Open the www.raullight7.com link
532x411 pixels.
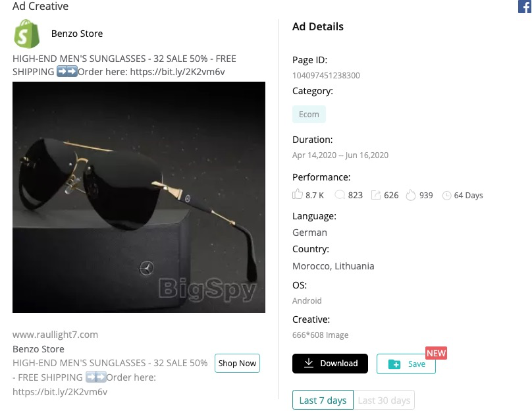55,335
